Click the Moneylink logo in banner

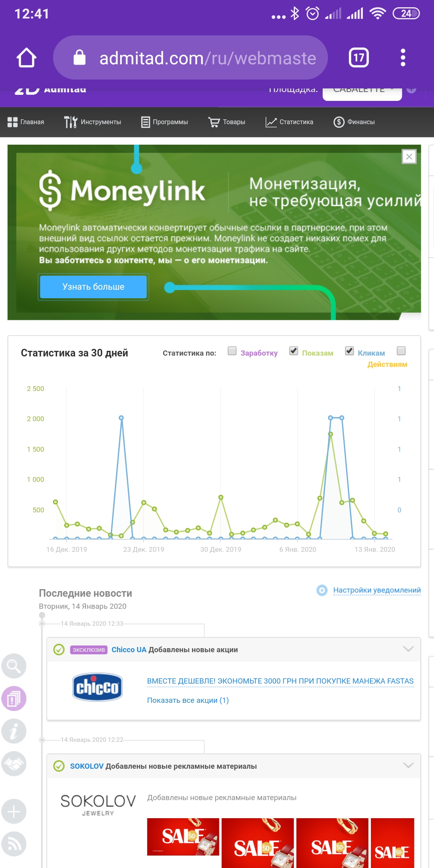click(122, 190)
